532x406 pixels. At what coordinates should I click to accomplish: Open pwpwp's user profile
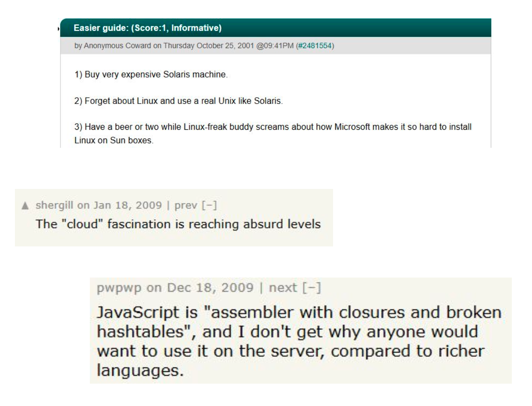[x=117, y=288]
